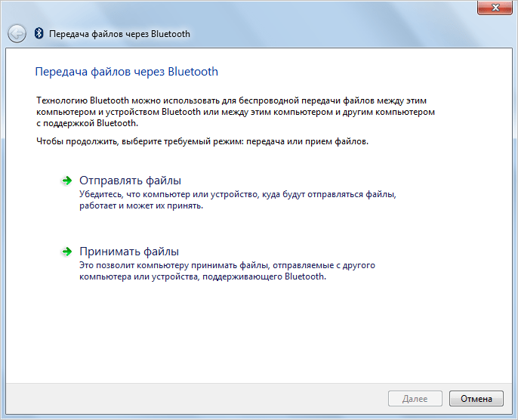This screenshot has height=420, width=518.
Task: Click the blue heading Передача файлов через Bluetooth
Action: (x=127, y=72)
